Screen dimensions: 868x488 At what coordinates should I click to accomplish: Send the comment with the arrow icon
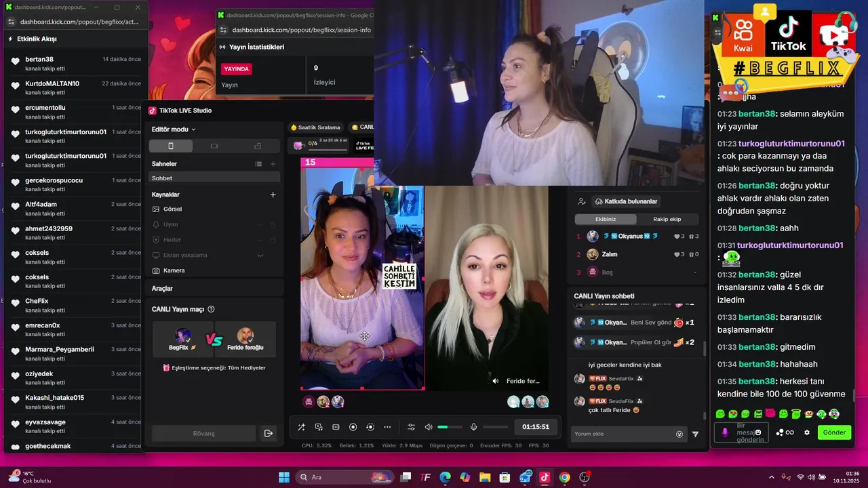(695, 434)
